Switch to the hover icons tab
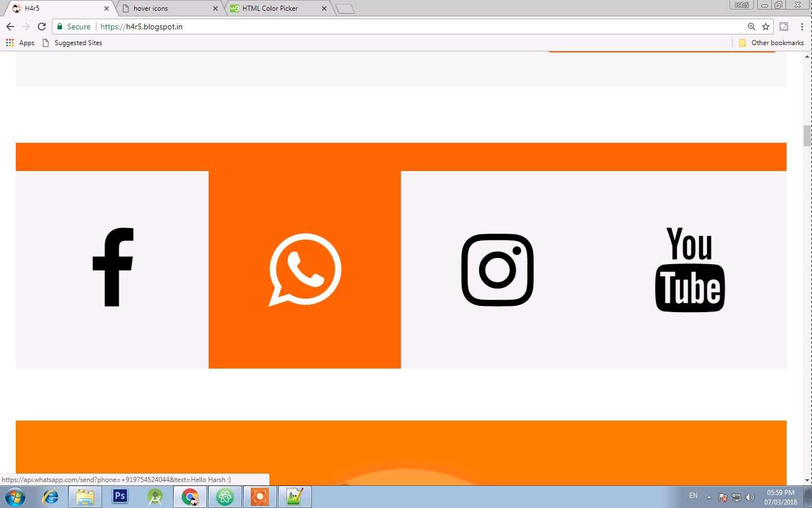Screen dimensions: 812x508 coord(169,8)
